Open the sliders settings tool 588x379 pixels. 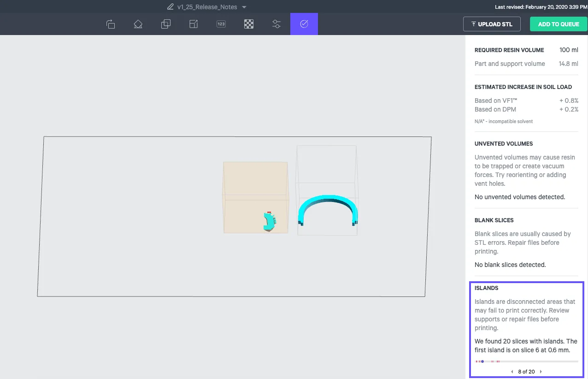(276, 24)
